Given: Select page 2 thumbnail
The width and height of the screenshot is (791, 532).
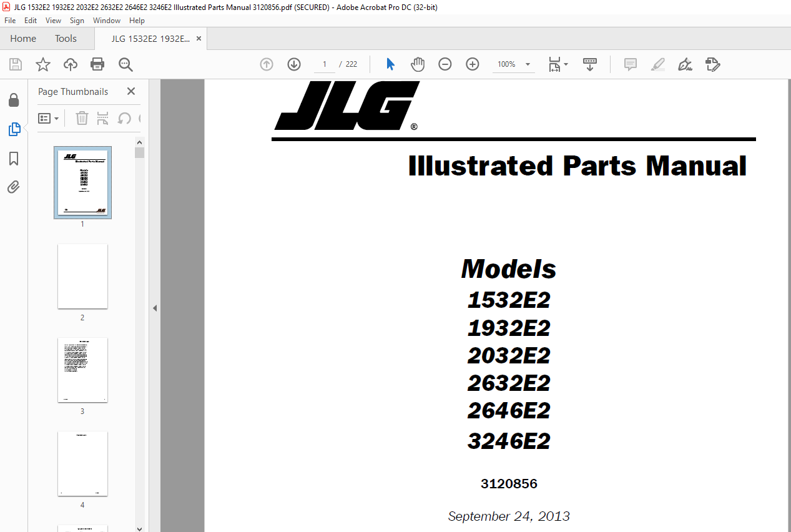Looking at the screenshot, I should (82, 277).
